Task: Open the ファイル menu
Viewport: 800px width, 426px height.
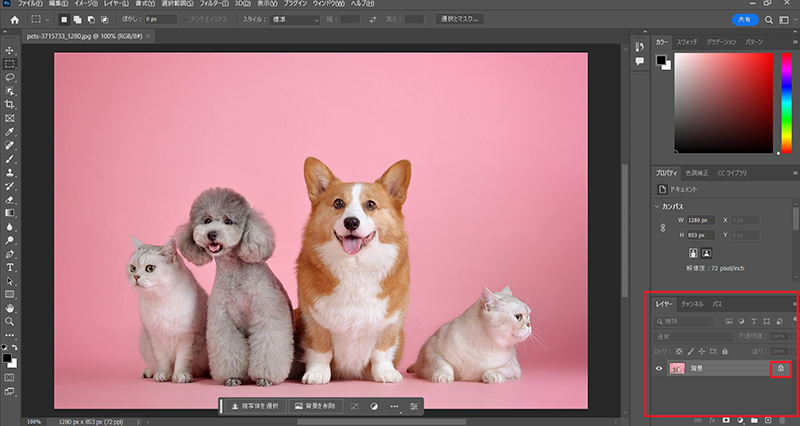Action: (30, 4)
